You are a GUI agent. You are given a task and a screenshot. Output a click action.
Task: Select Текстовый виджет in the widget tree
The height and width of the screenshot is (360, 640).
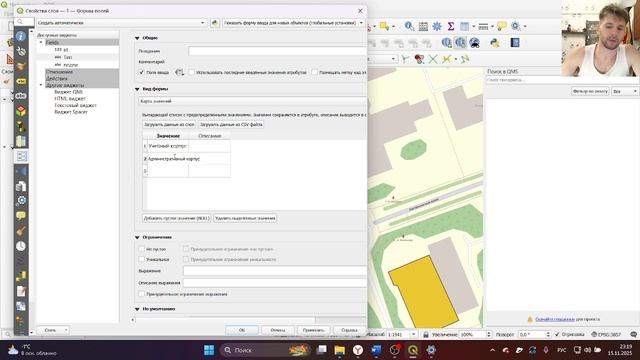point(76,105)
